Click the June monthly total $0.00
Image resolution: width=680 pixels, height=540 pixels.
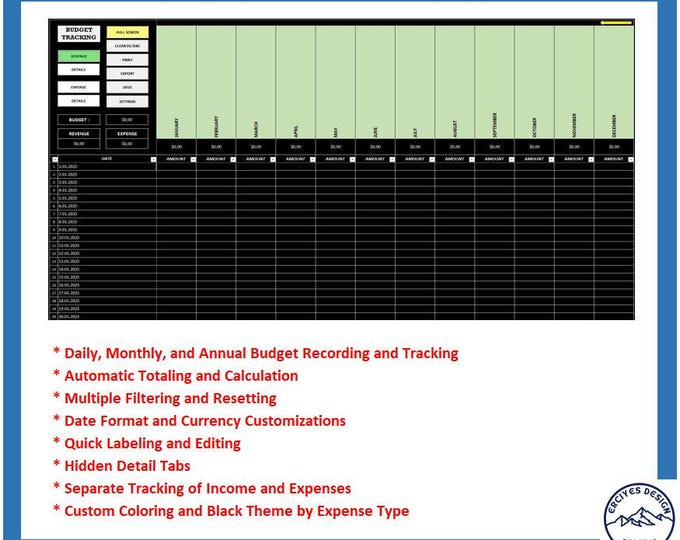(x=376, y=147)
